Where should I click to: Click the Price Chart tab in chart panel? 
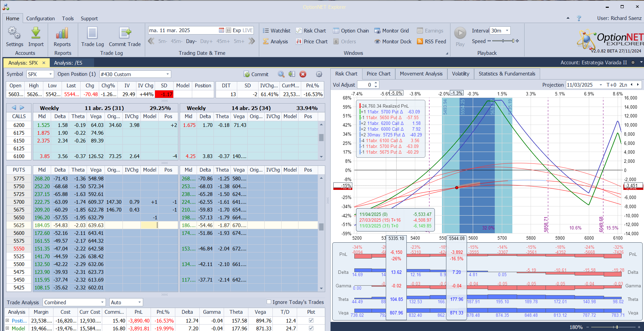click(378, 74)
